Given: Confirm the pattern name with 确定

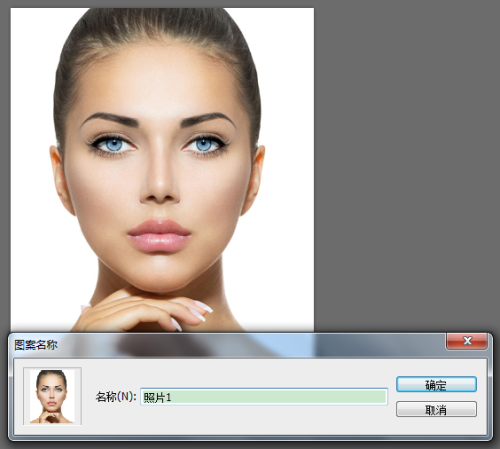Looking at the screenshot, I should tap(436, 385).
